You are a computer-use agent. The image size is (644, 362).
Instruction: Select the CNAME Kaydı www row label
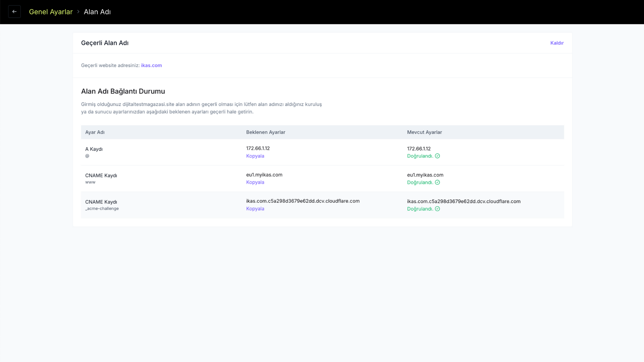(101, 176)
